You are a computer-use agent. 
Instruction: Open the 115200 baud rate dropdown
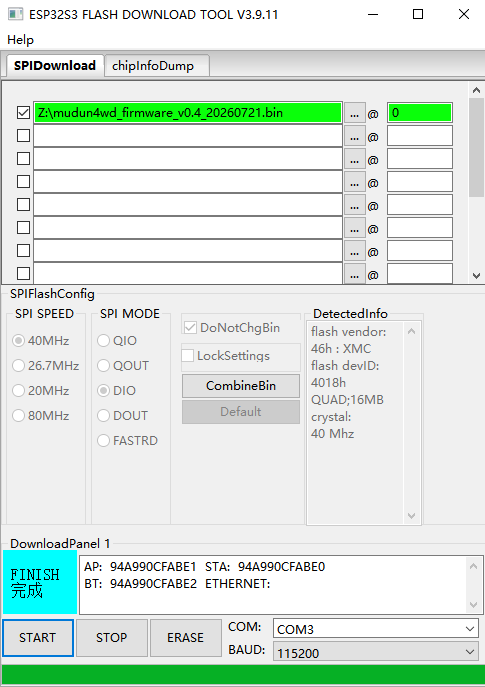[x=376, y=652]
